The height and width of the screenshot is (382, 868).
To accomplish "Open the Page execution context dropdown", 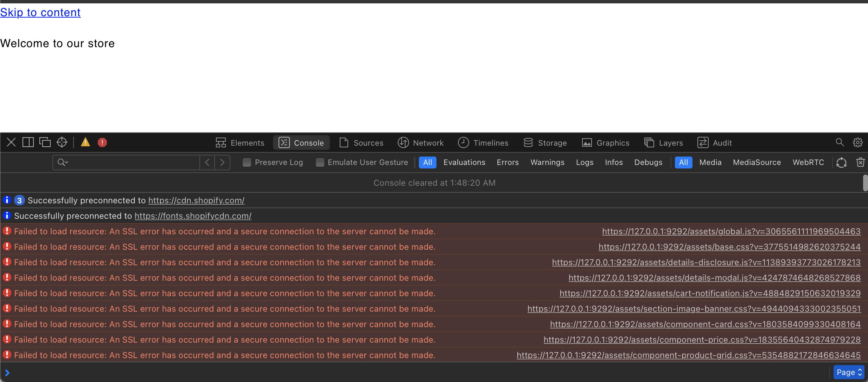I will pyautogui.click(x=848, y=372).
